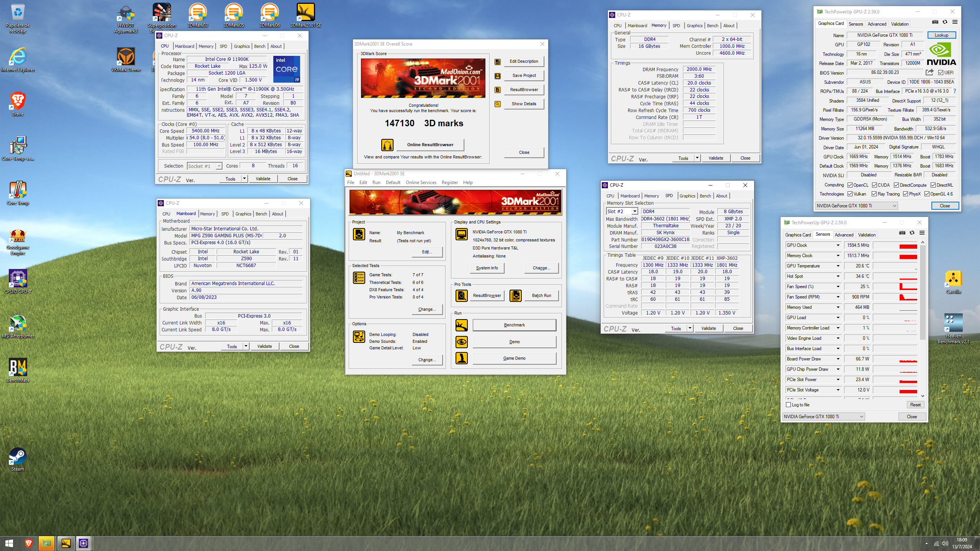Toggle the Vulkan checkbox in GPU-Z
The image size is (980, 551).
pyautogui.click(x=850, y=194)
